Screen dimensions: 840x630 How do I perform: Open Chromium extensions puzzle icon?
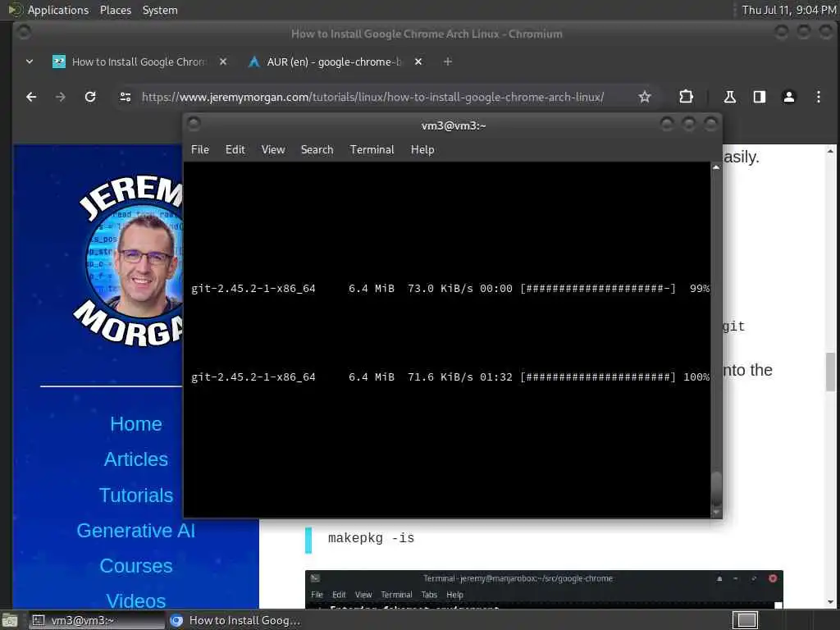pos(686,97)
